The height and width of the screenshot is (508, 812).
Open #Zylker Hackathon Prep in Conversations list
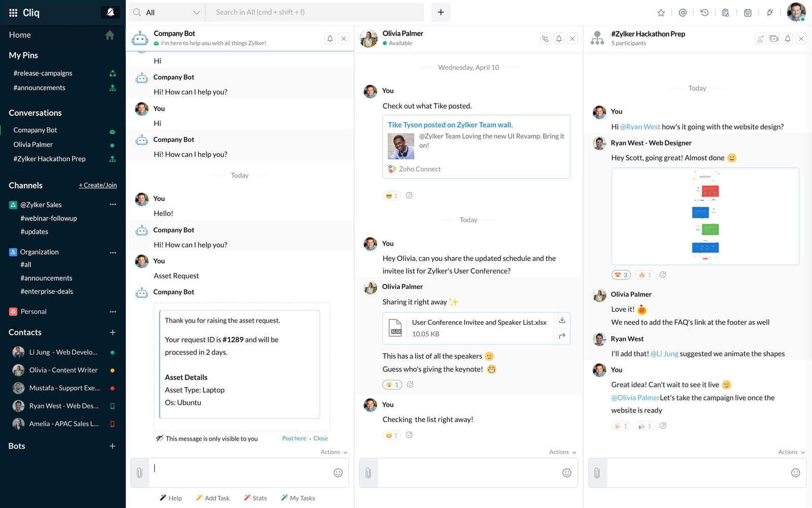49,159
